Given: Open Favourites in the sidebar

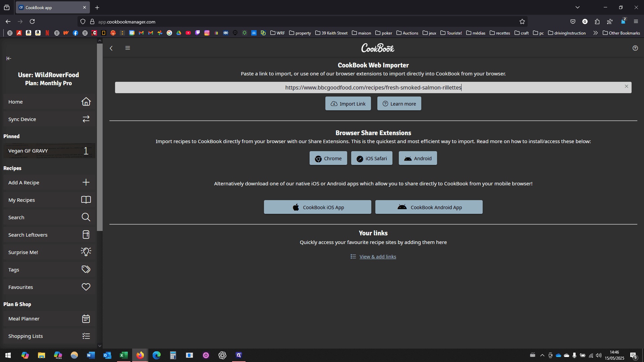Looking at the screenshot, I should coord(49,287).
